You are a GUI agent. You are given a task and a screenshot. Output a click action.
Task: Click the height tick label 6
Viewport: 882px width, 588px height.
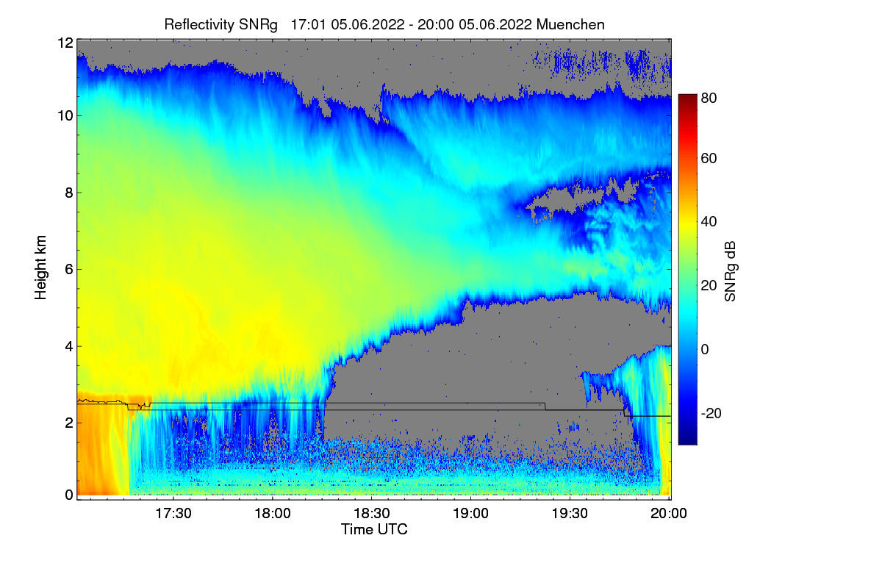68,269
